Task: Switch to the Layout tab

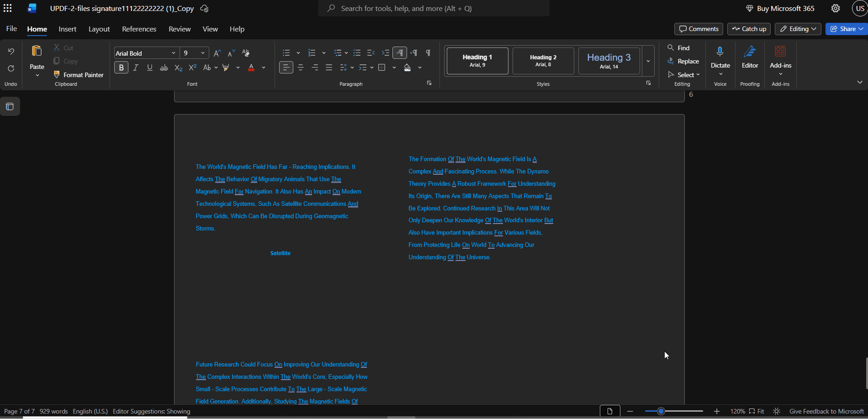Action: coord(99,29)
